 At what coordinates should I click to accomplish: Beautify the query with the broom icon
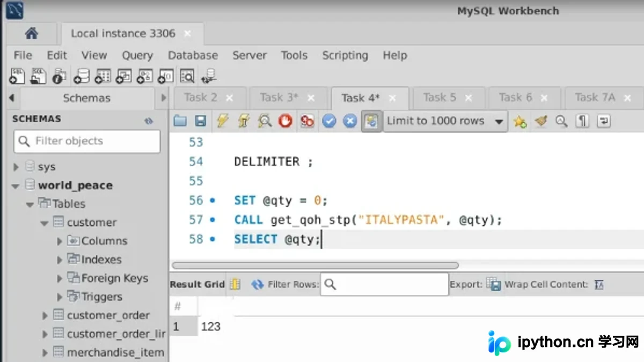tap(541, 121)
